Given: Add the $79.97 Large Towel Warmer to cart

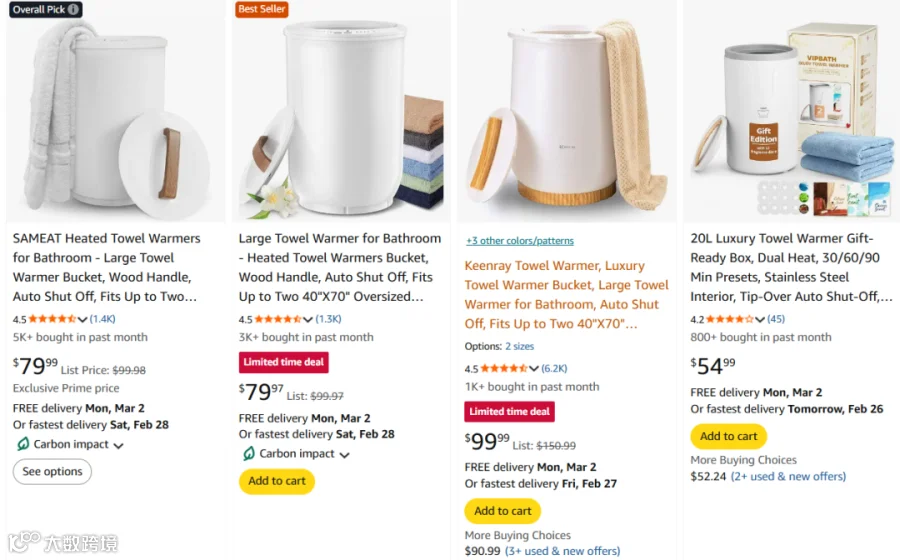Looking at the screenshot, I should (276, 481).
